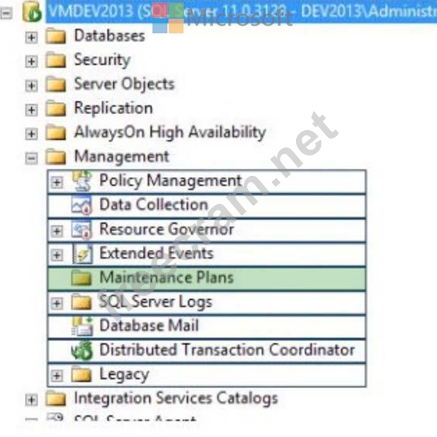Select the Legacy label

[124, 375]
